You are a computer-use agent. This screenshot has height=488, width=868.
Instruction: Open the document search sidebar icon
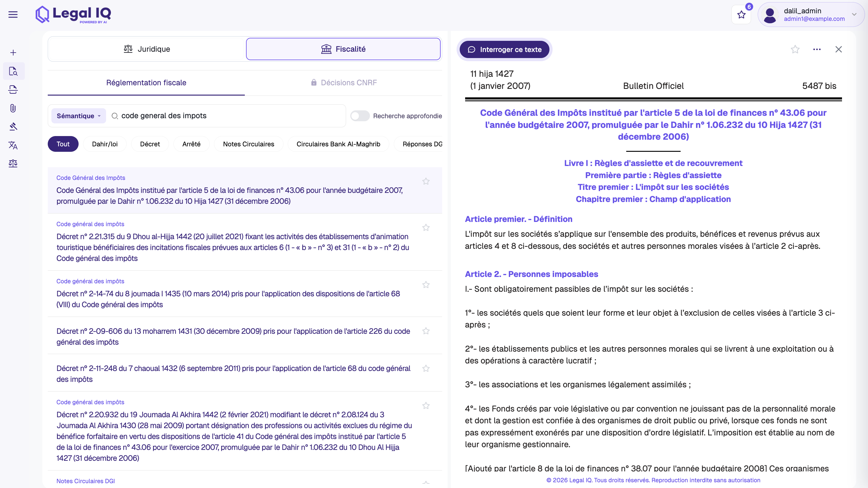pyautogui.click(x=13, y=71)
